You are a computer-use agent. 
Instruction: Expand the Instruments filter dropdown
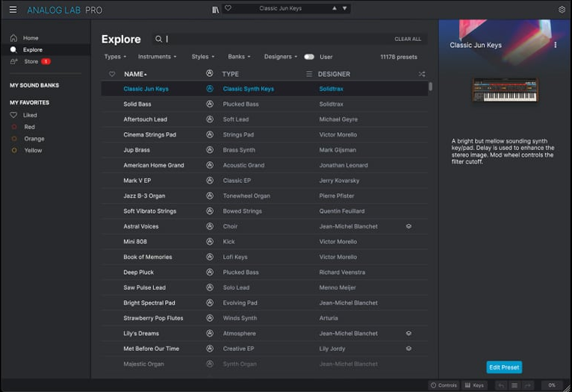158,57
